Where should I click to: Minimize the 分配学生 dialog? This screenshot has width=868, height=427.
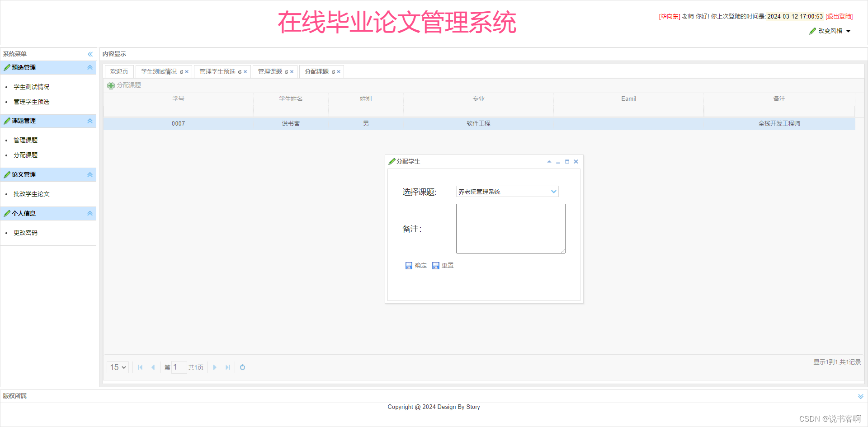[558, 162]
